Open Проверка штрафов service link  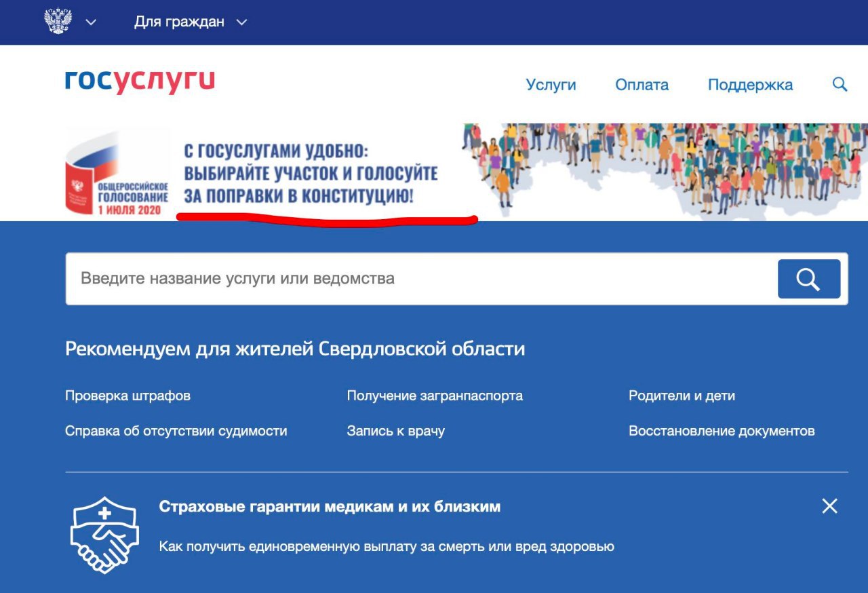tap(127, 396)
